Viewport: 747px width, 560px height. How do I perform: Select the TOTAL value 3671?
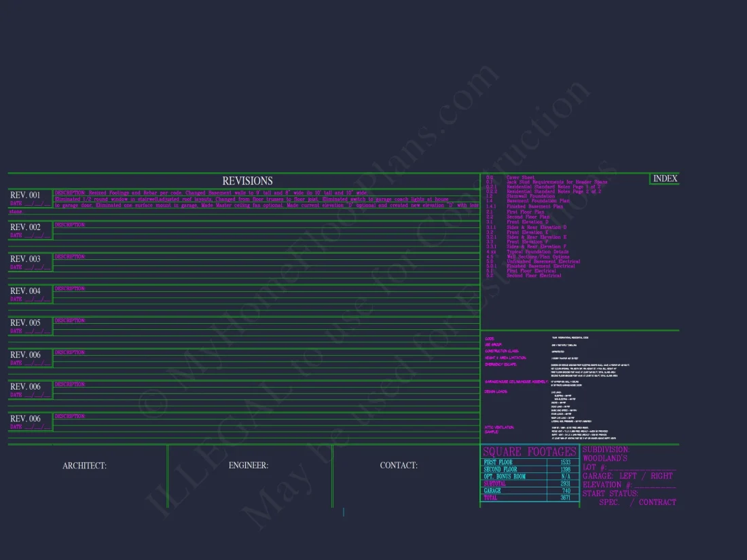(x=565, y=498)
